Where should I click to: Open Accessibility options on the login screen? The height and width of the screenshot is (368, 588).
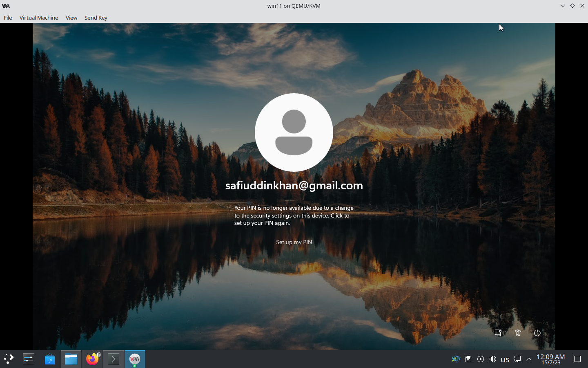coord(518,333)
